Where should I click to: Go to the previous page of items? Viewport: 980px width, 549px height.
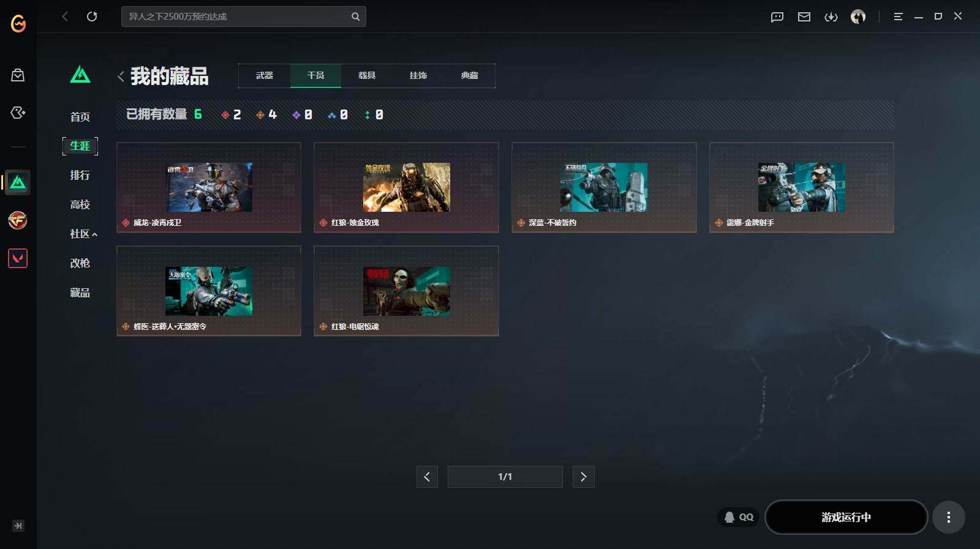(x=427, y=477)
